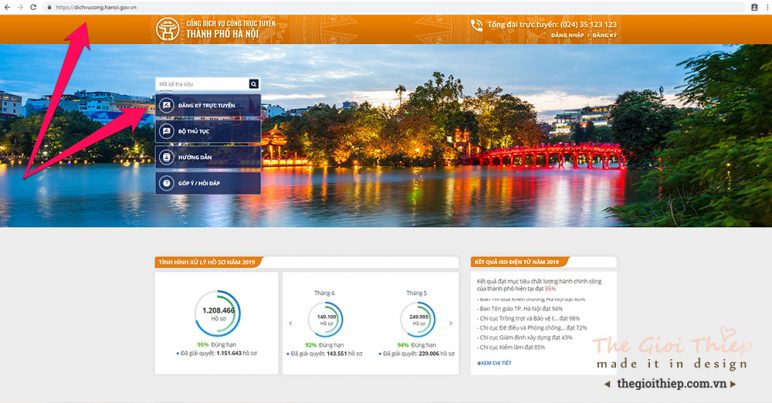Click Chi cục Đê điều và Phòng chống row
Screen dimensions: 772x403
click(x=532, y=328)
